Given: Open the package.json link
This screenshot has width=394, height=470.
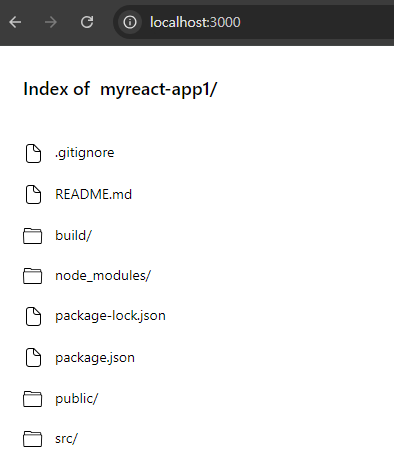Looking at the screenshot, I should click(x=95, y=358).
